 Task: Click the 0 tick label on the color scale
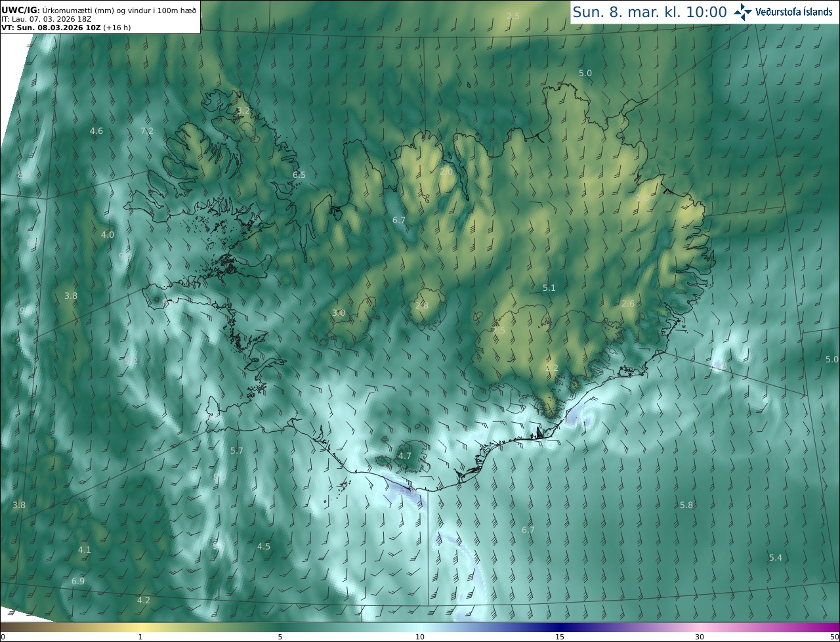pyautogui.click(x=3, y=637)
